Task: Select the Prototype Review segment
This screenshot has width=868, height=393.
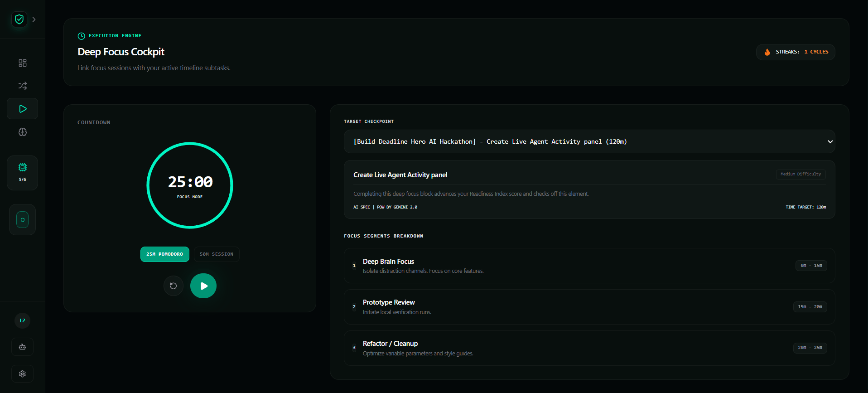Action: (589, 307)
